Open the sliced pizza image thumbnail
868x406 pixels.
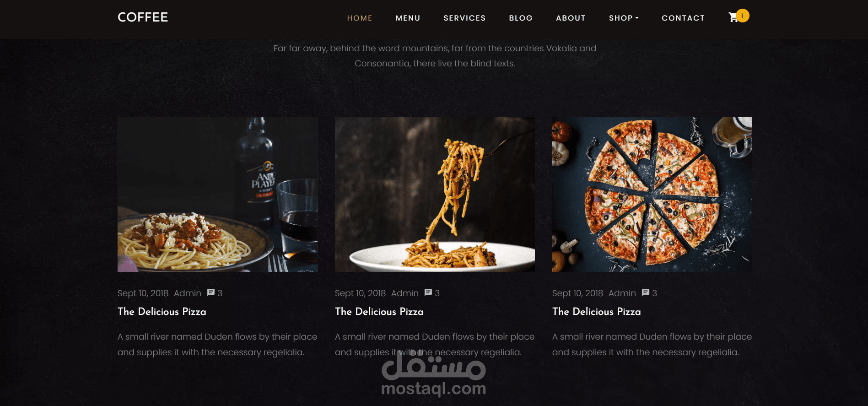(x=652, y=195)
